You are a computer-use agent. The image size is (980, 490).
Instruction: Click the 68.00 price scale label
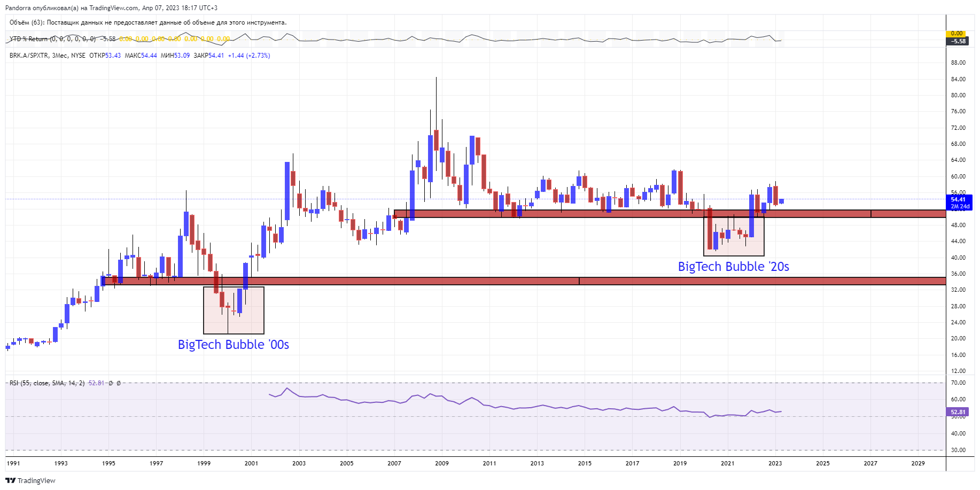click(958, 144)
